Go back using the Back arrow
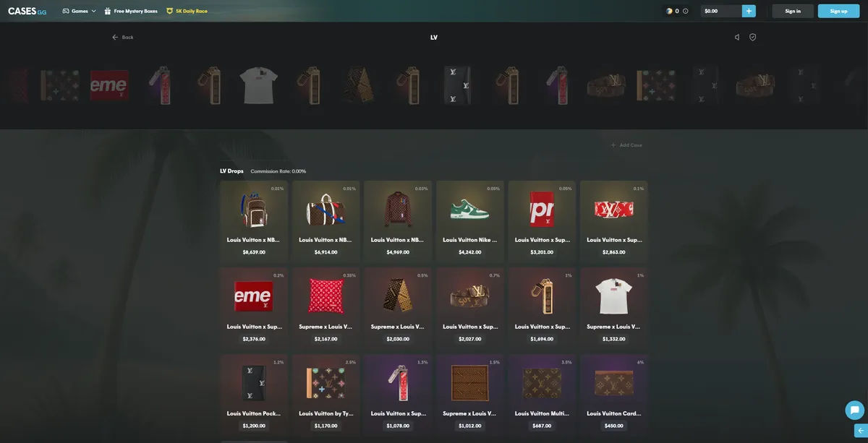The height and width of the screenshot is (443, 868). coord(123,37)
